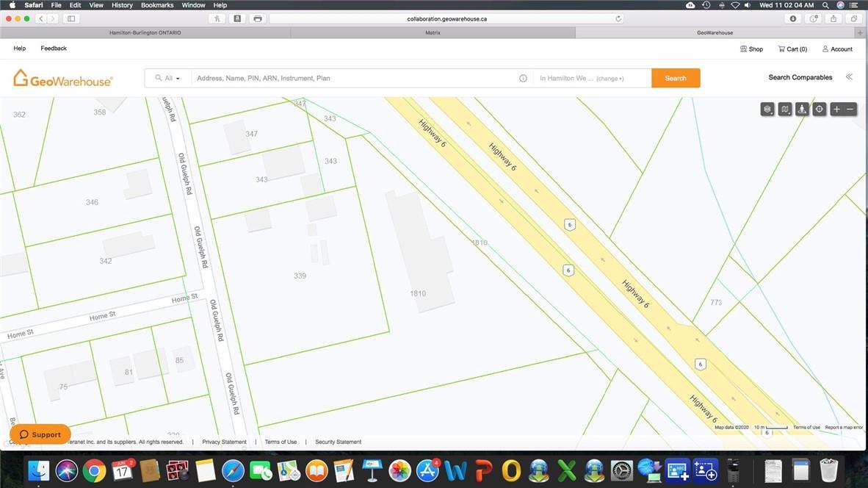Open the Security Statement link
The width and height of the screenshot is (868, 488).
[339, 442]
